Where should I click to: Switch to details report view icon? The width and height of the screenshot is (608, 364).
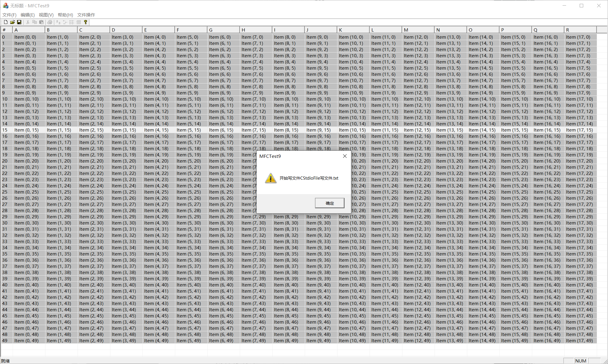click(79, 22)
